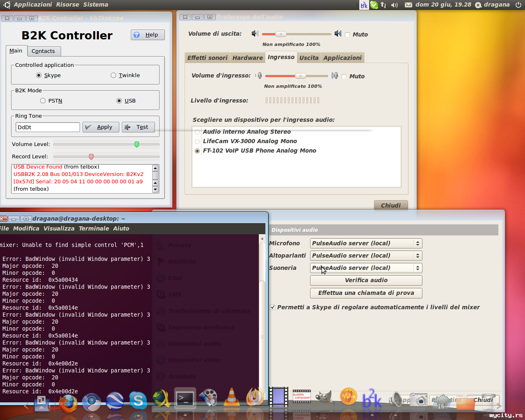The height and width of the screenshot is (420, 525).
Task: Open the date and time indicator
Action: pos(443,5)
